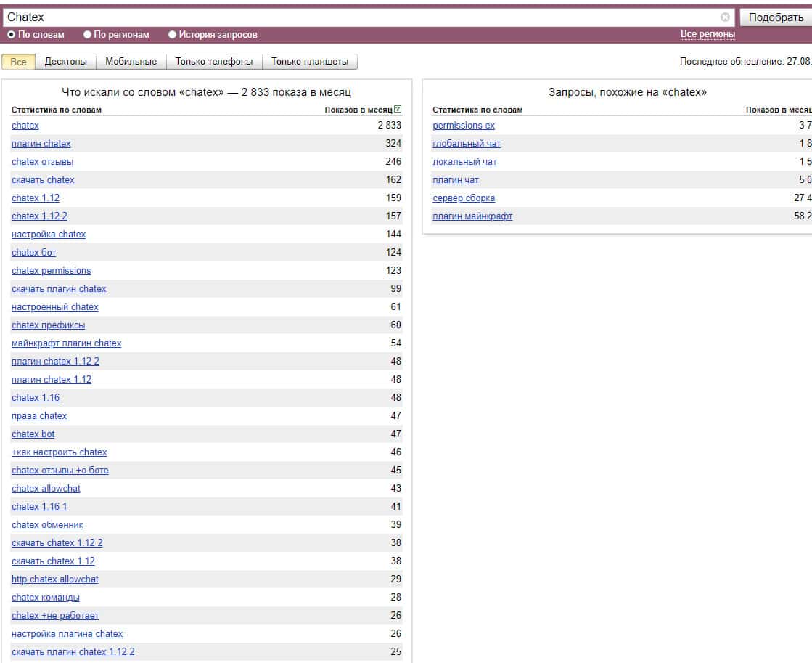Click the chatex обменник link
812x663 pixels.
click(47, 525)
